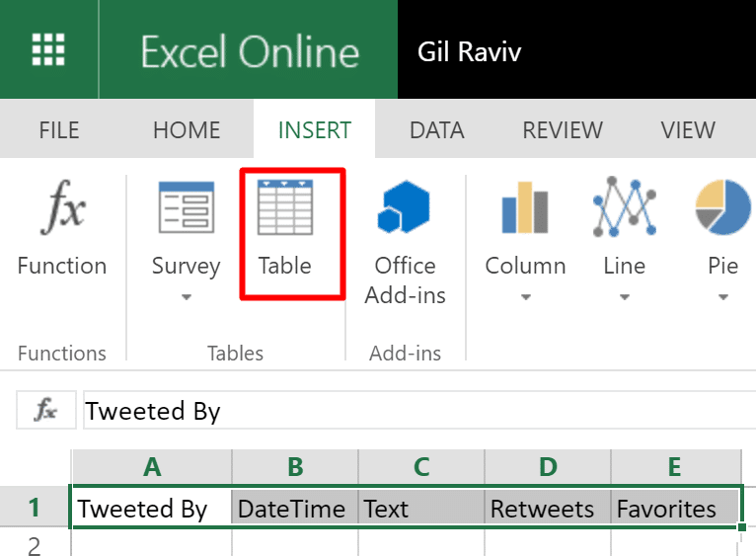The image size is (756, 556).
Task: Go to the VIEW tab
Action: [x=688, y=129]
